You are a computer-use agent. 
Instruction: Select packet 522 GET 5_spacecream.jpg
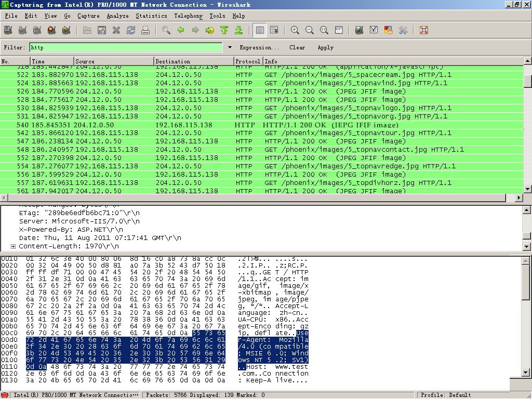[x=262, y=75]
